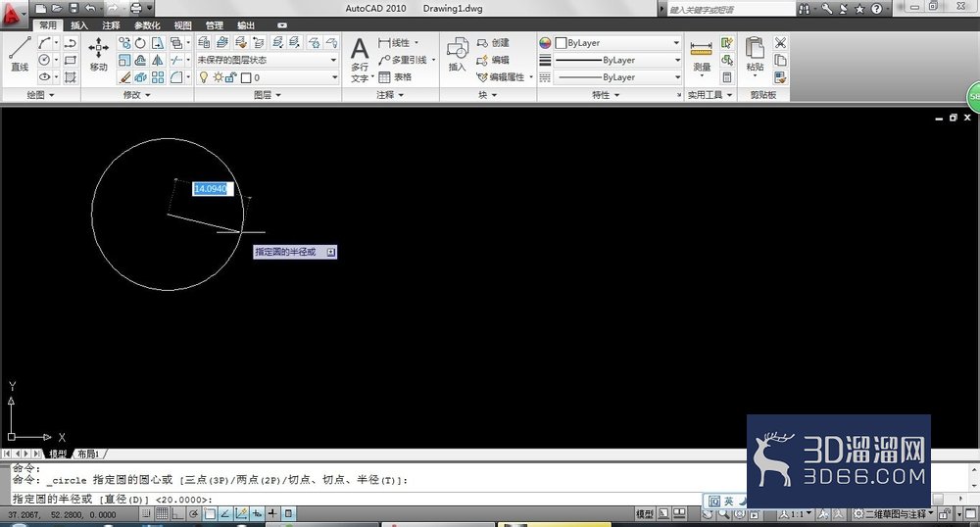The width and height of the screenshot is (980, 527).
Task: Click the color wheel object color swatch
Action: [x=545, y=43]
